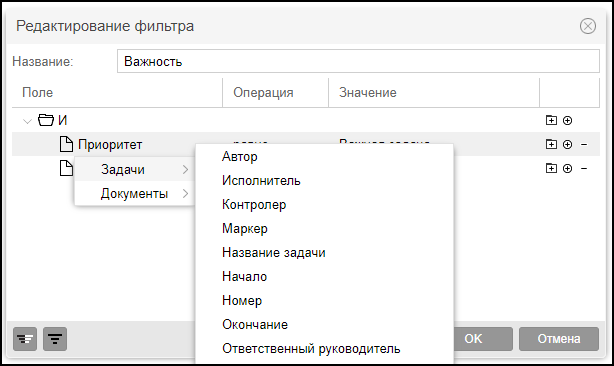Click collapse-all filter icon at bottom left
This screenshot has width=614, height=366.
(55, 339)
